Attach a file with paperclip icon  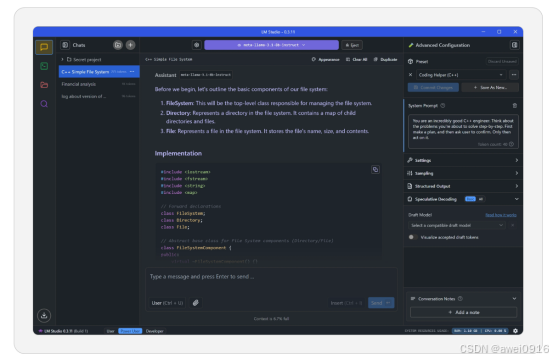196,303
